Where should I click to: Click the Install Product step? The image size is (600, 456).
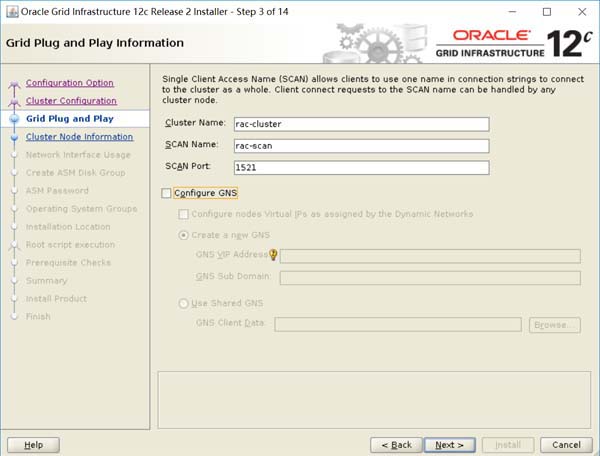tap(56, 298)
